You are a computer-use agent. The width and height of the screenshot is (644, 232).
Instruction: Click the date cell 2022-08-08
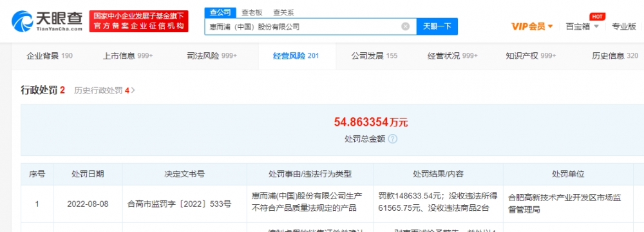click(88, 204)
